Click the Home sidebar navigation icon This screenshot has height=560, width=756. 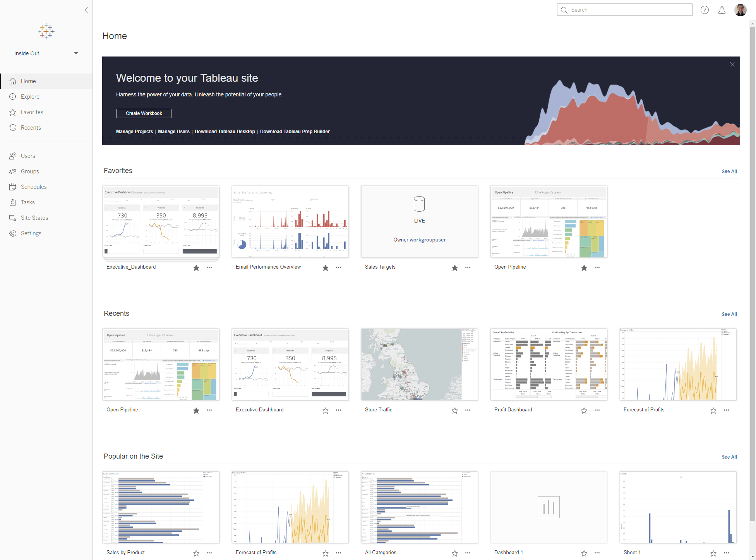(x=12, y=81)
